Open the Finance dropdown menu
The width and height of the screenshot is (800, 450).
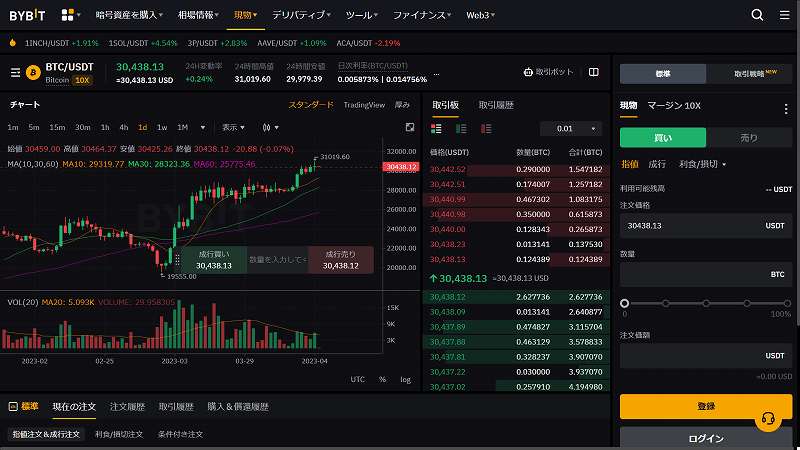pos(422,15)
